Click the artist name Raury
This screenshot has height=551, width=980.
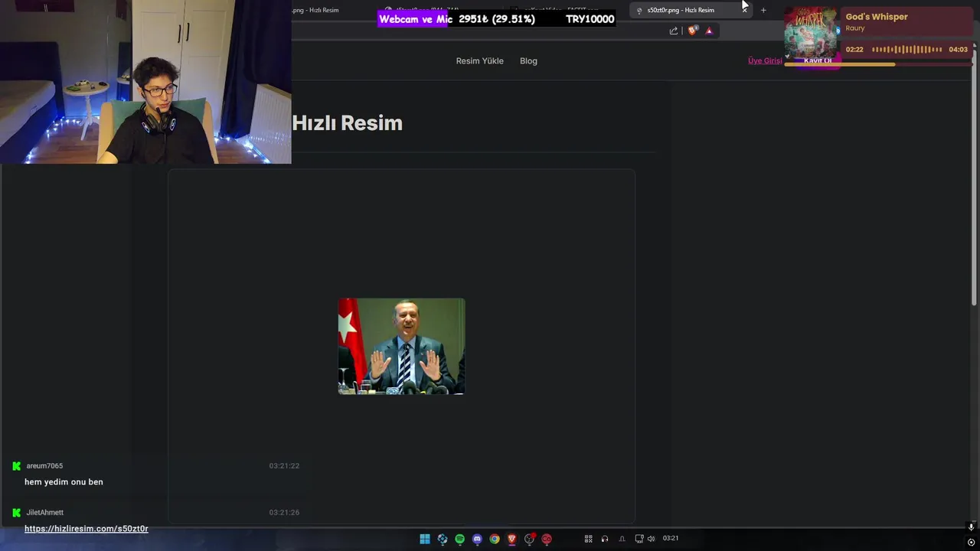(855, 28)
